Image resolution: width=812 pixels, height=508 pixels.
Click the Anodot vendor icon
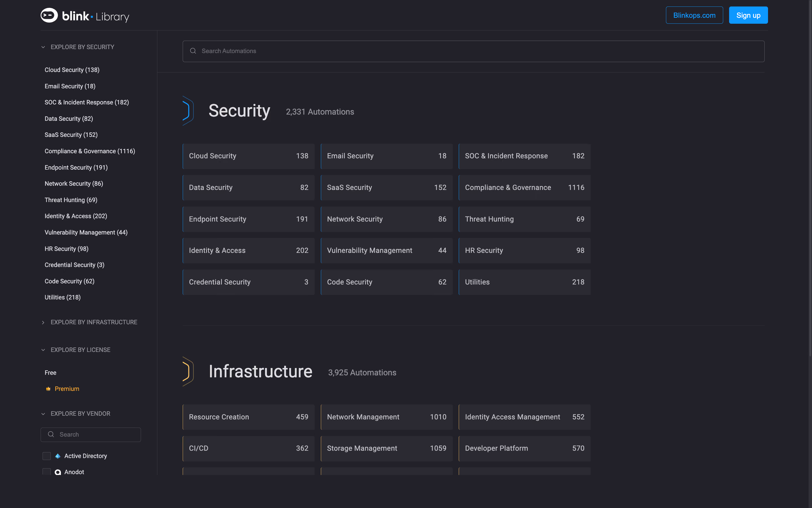click(x=58, y=472)
